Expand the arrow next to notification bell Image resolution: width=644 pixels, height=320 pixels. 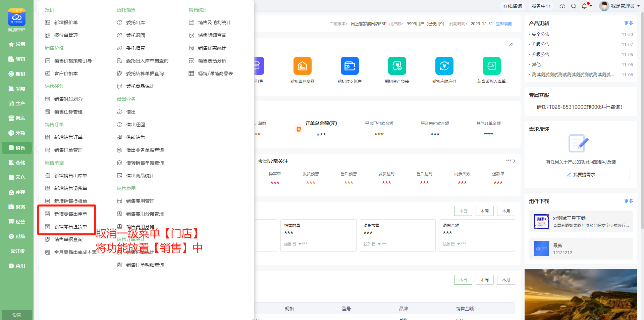[591, 6]
